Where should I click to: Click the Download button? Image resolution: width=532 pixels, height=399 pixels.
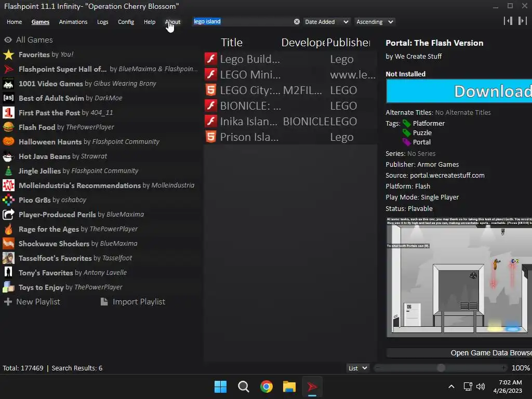click(459, 91)
